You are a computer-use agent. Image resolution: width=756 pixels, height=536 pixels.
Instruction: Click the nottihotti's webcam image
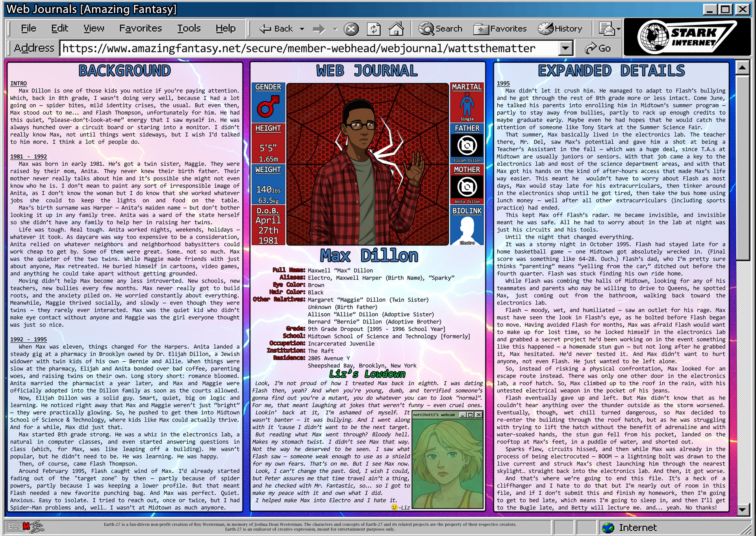coord(447,464)
